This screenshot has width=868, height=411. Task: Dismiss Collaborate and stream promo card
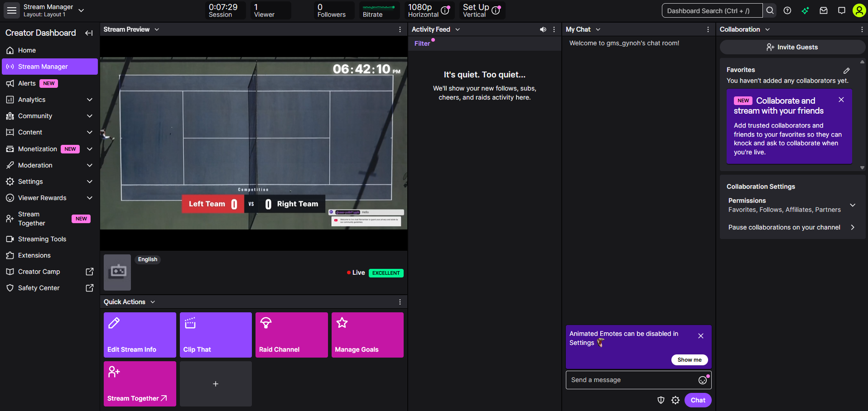pyautogui.click(x=841, y=100)
